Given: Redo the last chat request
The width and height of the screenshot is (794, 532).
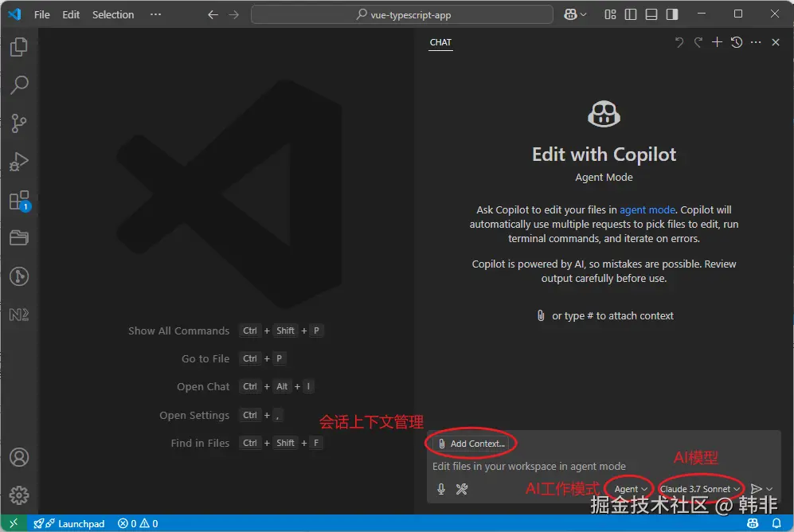Looking at the screenshot, I should pyautogui.click(x=698, y=42).
